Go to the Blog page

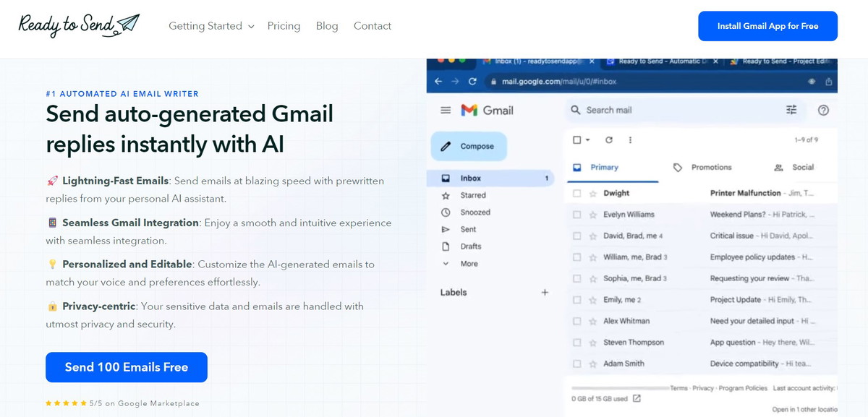pos(327,26)
